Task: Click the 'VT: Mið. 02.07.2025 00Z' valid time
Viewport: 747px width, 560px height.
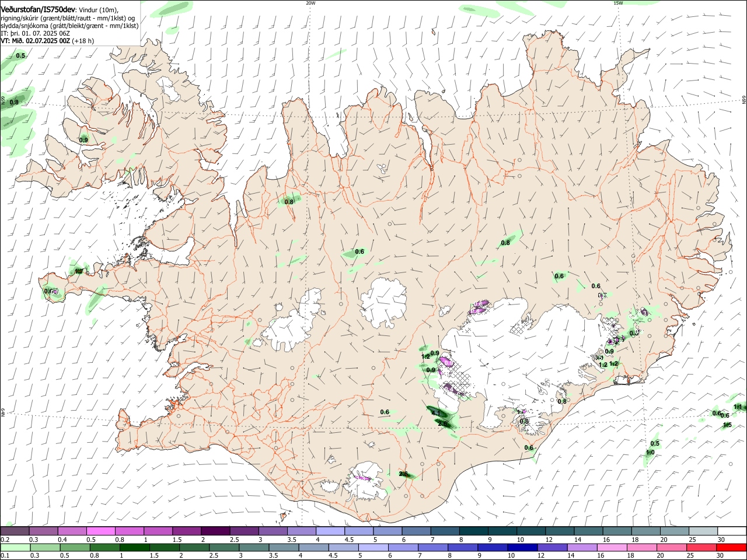Action: 36,41
